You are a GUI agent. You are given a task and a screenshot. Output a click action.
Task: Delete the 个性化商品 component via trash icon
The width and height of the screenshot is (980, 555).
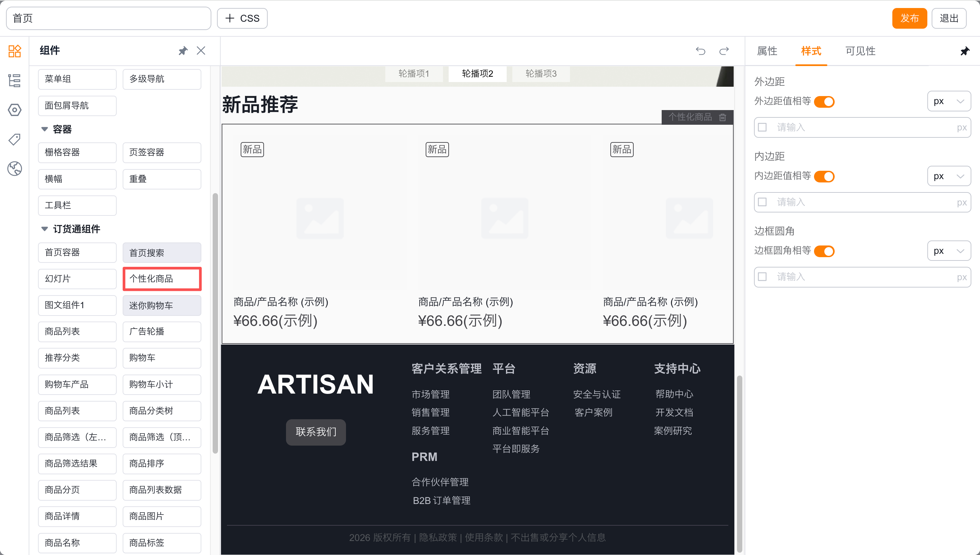coord(723,117)
